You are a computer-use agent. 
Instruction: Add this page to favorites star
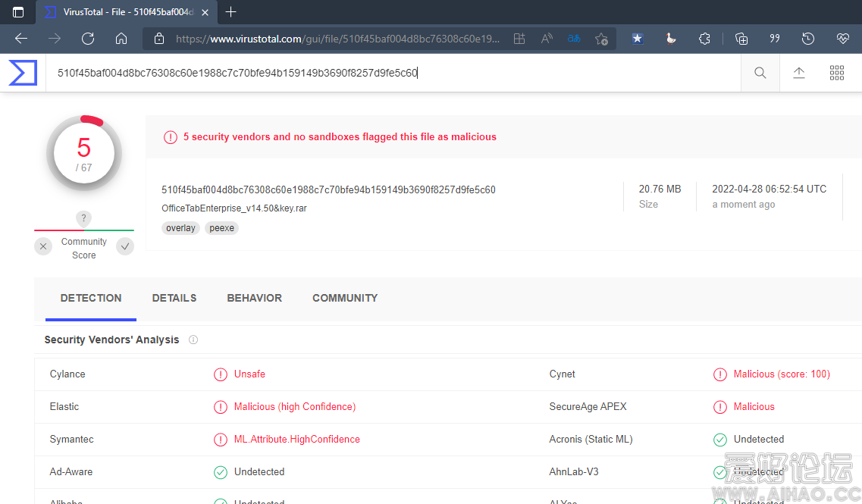601,39
